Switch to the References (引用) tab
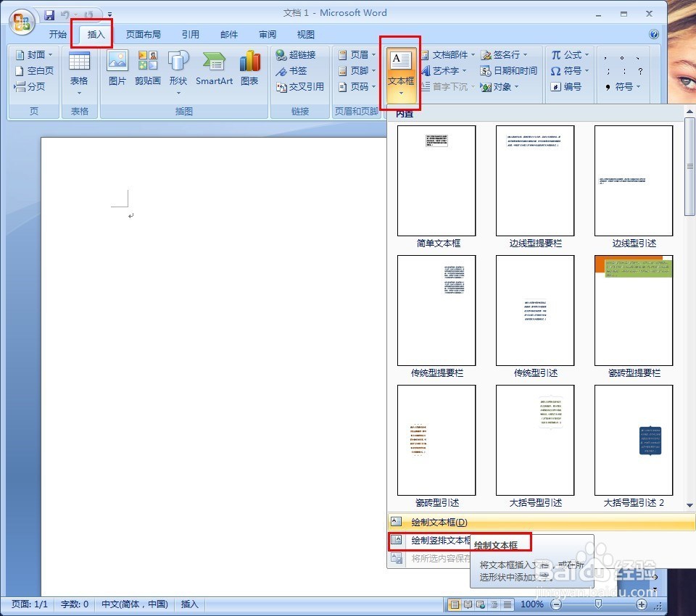This screenshot has height=616, width=696. tap(191, 35)
